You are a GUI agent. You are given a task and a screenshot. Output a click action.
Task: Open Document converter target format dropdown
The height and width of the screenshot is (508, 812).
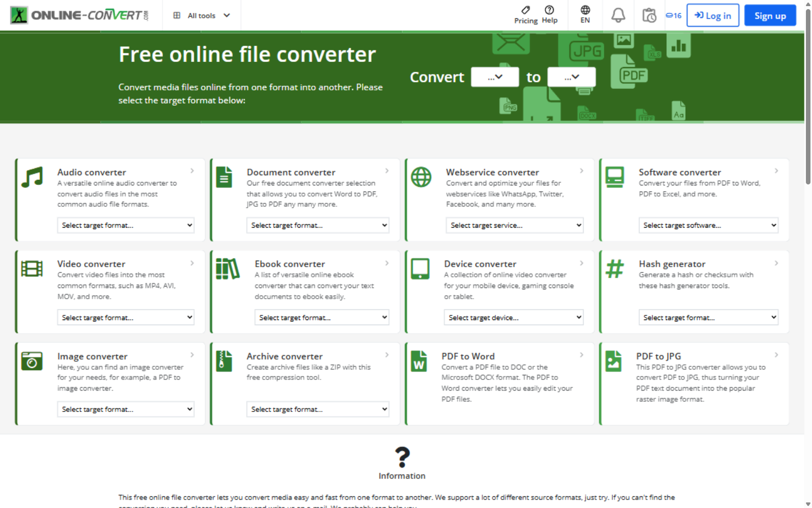click(318, 225)
